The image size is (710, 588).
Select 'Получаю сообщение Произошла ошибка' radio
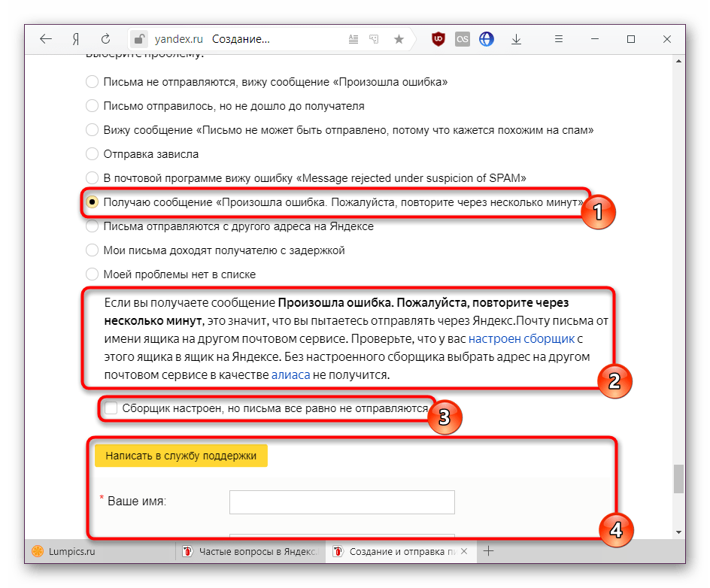click(x=92, y=202)
